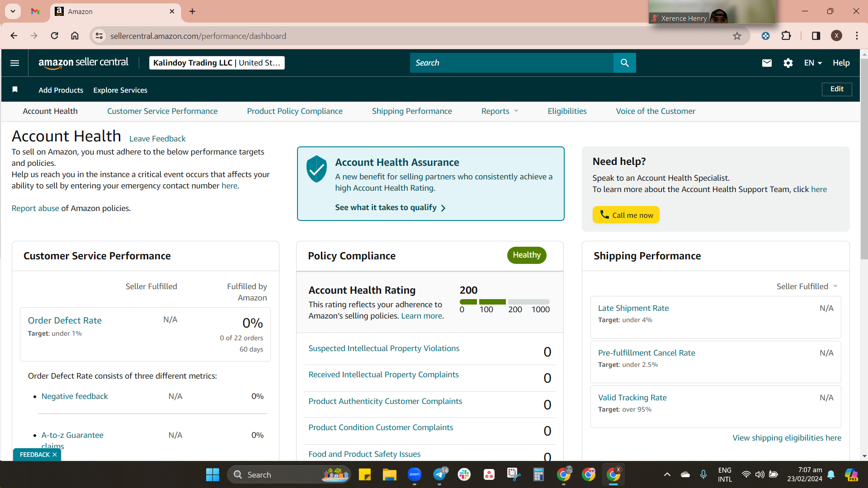The width and height of the screenshot is (868, 488).
Task: Open the Seller Fulfilled shipping dropdown
Action: 807,286
